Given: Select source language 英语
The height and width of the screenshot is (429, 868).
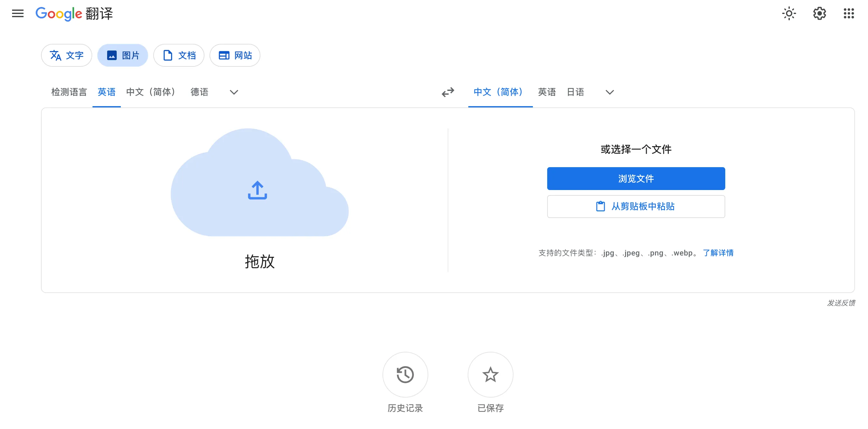Looking at the screenshot, I should pos(107,92).
